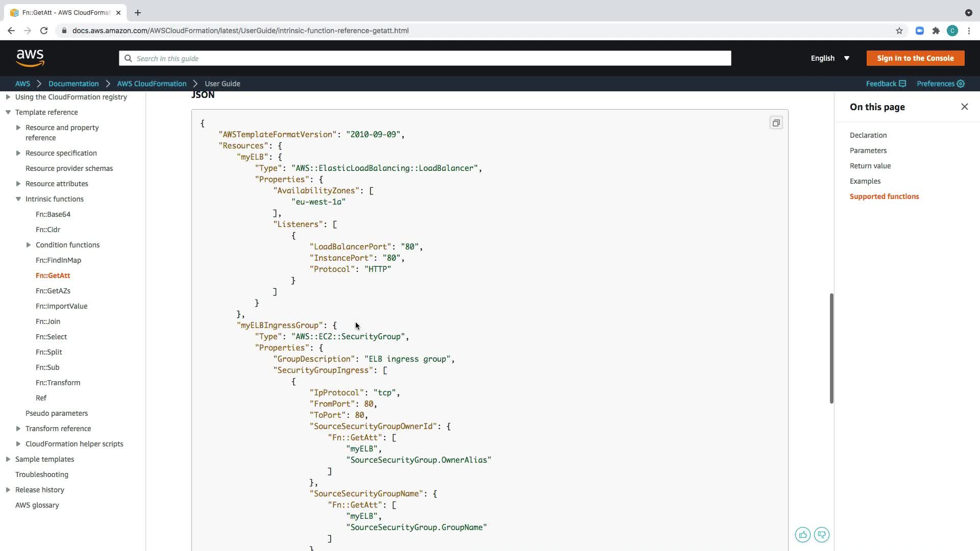Screen dimensions: 980x551
Task: Select Fn::GetAZs in sidebar
Action: pos(53,291)
